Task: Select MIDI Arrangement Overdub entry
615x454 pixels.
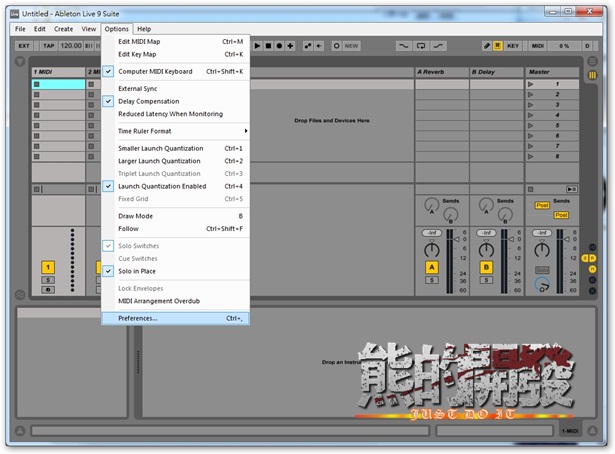Action: (176, 301)
